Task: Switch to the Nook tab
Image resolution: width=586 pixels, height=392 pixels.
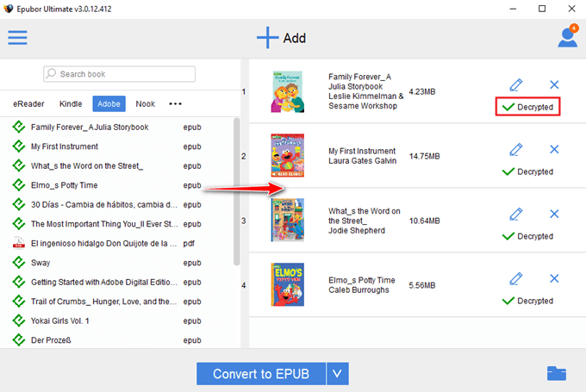Action: tap(146, 104)
